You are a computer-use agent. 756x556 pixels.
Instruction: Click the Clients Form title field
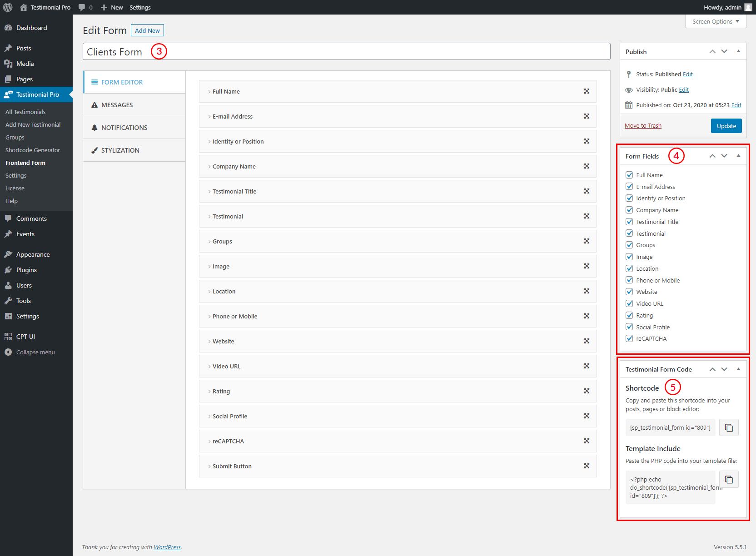click(x=346, y=52)
